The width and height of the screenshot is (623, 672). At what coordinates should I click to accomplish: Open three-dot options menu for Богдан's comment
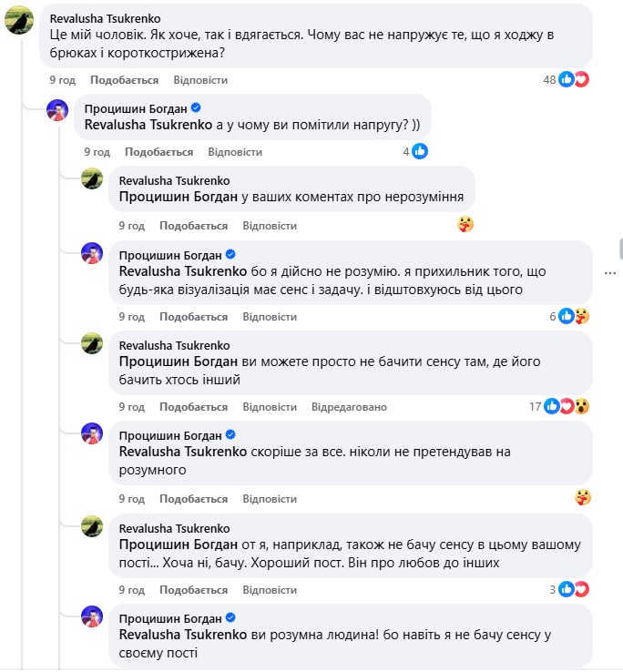pos(610,271)
